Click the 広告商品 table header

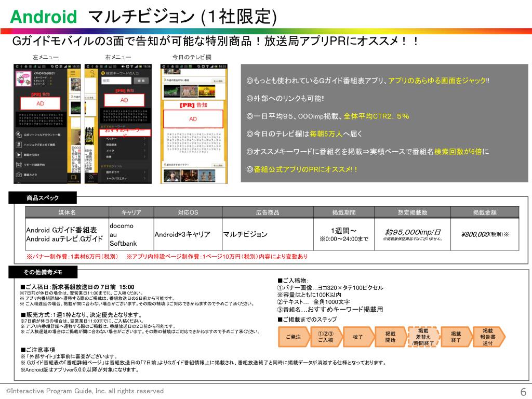[268, 212]
